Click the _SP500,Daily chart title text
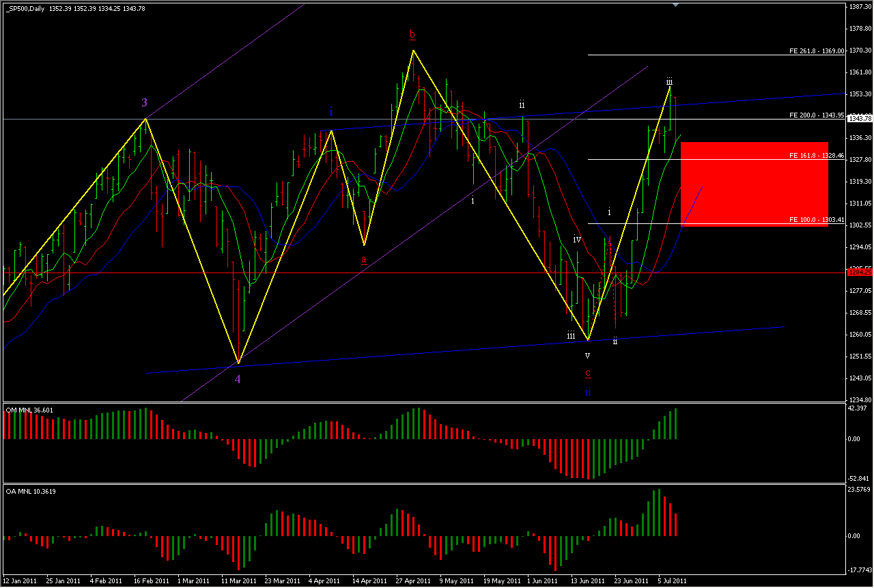874x588 pixels. point(25,7)
